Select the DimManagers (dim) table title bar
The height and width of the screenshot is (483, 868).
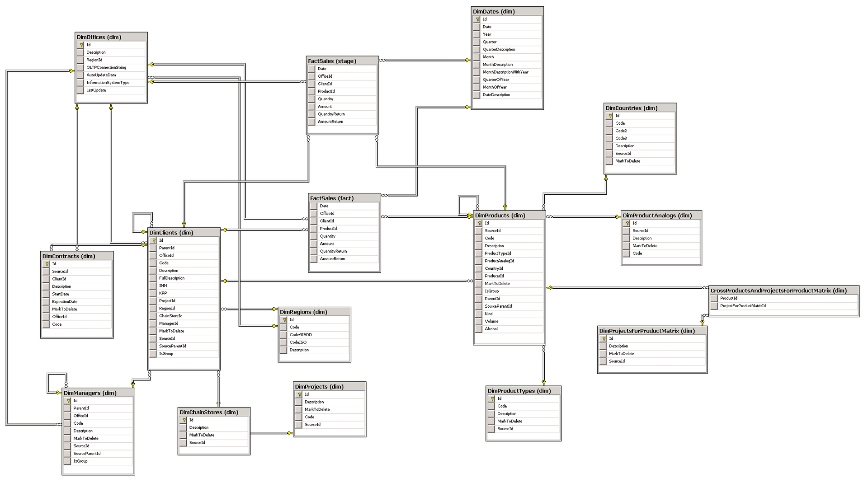[99, 393]
